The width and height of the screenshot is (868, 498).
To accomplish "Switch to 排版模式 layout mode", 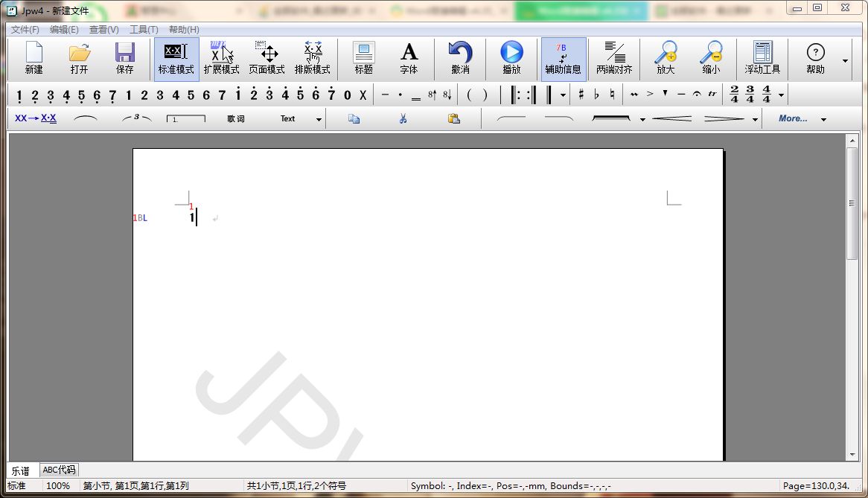I will [312, 58].
